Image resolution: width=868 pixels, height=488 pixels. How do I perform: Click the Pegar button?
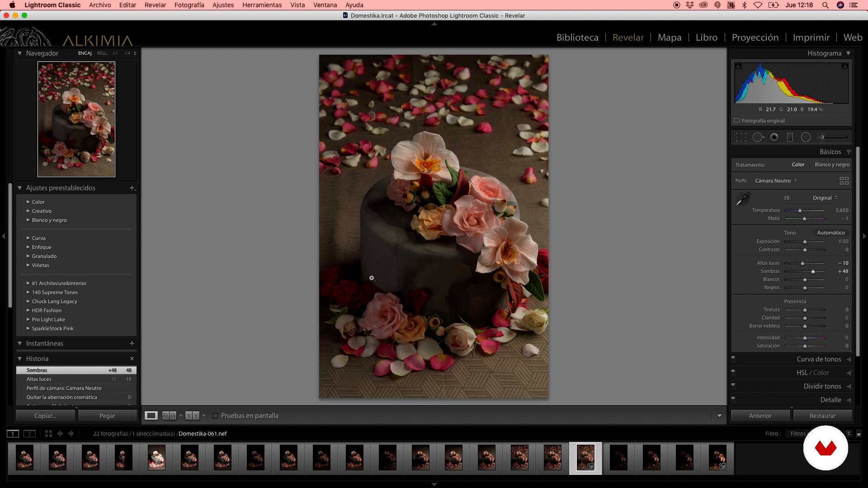(x=107, y=416)
